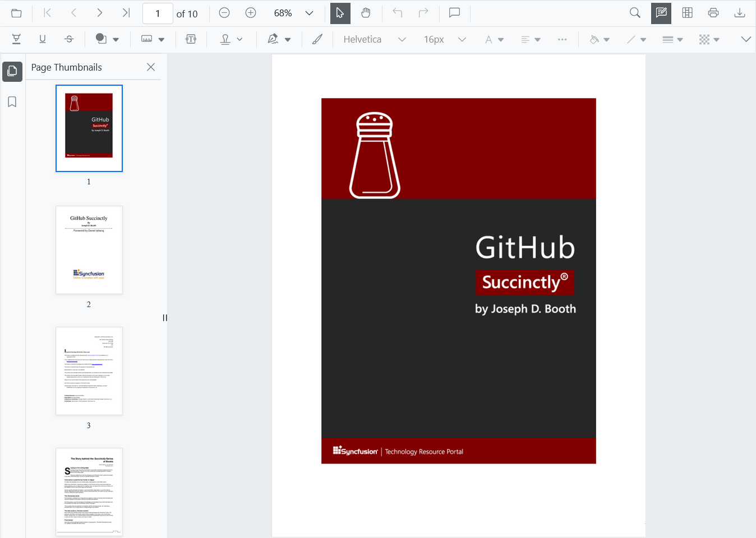The height and width of the screenshot is (538, 756).
Task: Click the current page number field
Action: coord(158,13)
